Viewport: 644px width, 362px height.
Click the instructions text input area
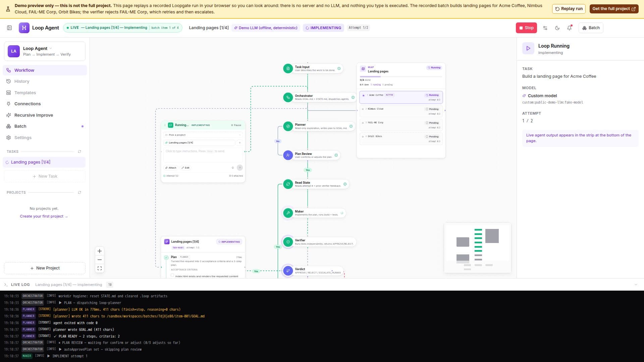coord(203,155)
